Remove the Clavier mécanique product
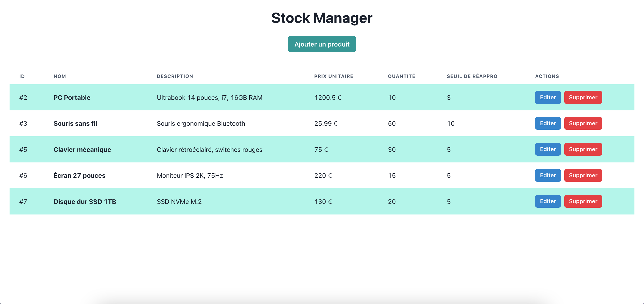 tap(583, 149)
